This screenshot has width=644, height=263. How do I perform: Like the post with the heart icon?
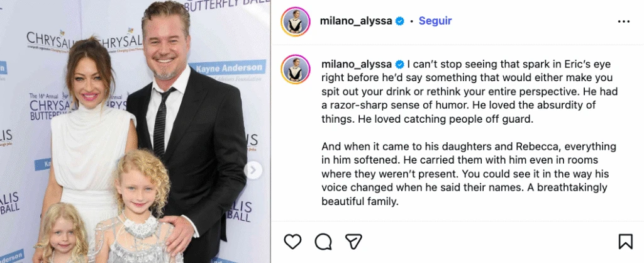(x=293, y=241)
